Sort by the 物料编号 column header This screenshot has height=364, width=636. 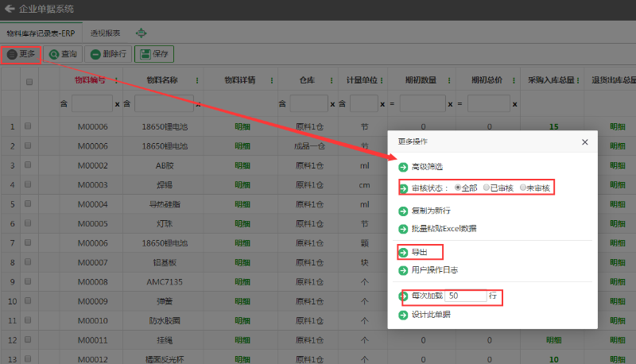90,80
